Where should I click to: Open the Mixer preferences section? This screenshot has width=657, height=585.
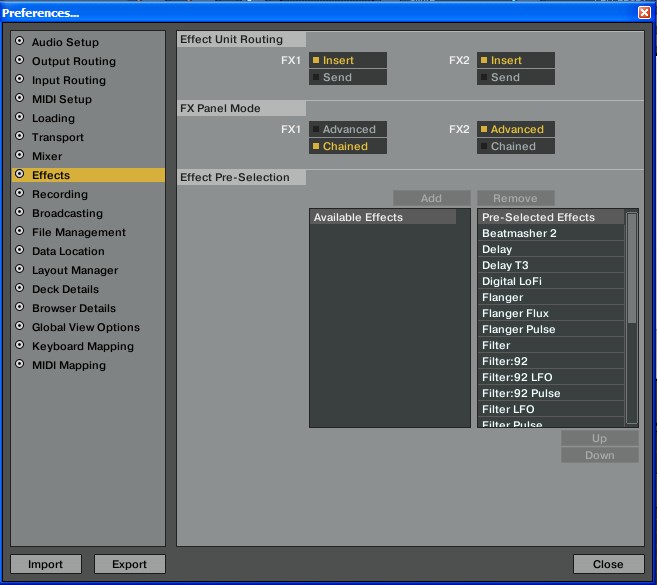tap(47, 156)
